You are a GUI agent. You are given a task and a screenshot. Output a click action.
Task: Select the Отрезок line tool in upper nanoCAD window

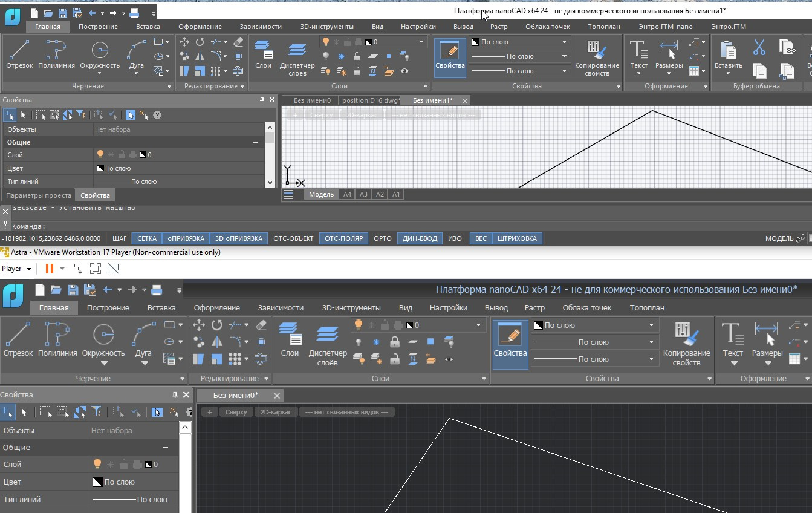(x=19, y=54)
